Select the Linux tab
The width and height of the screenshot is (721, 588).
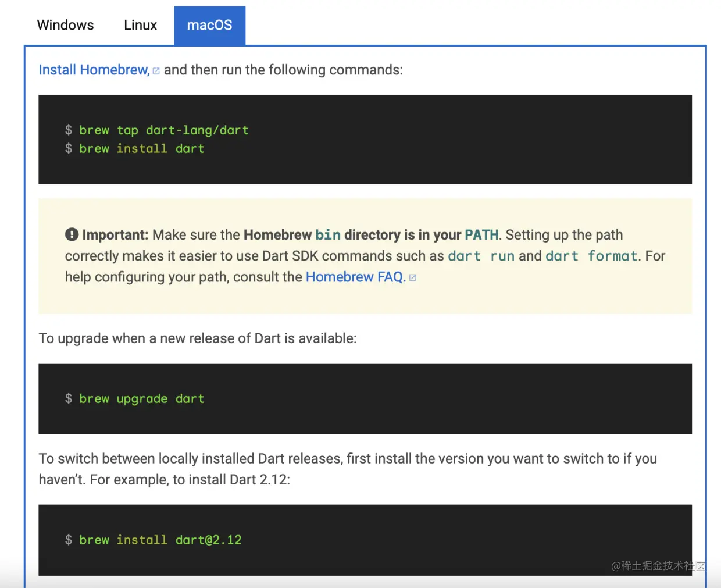click(x=140, y=25)
